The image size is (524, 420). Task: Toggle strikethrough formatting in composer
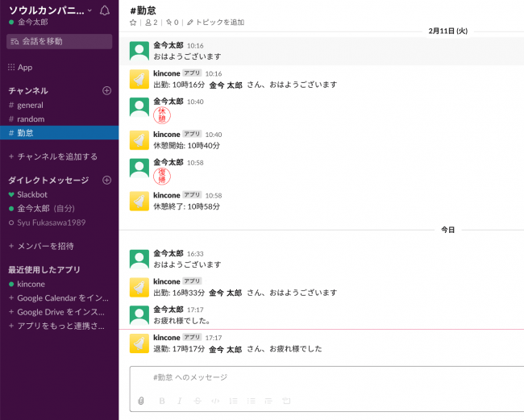click(198, 401)
